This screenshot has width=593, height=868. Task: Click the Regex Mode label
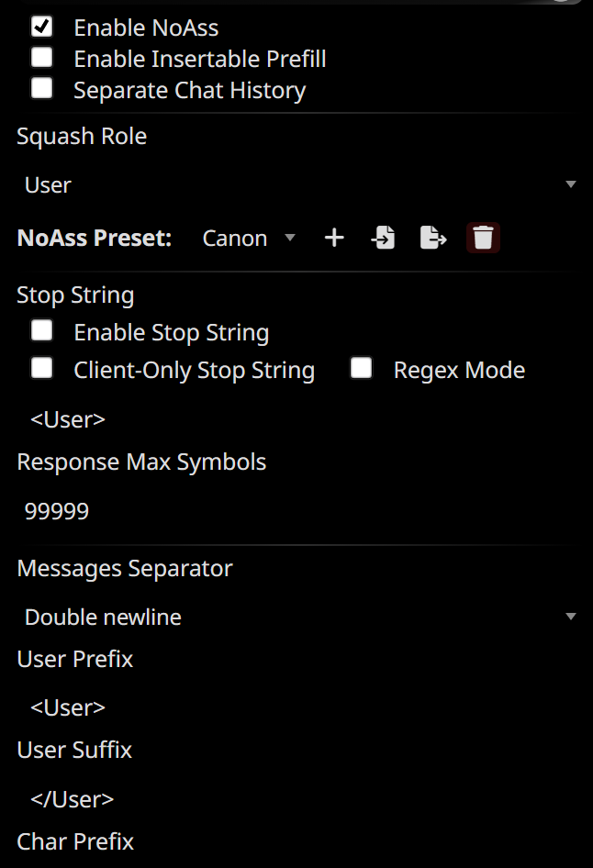(459, 370)
